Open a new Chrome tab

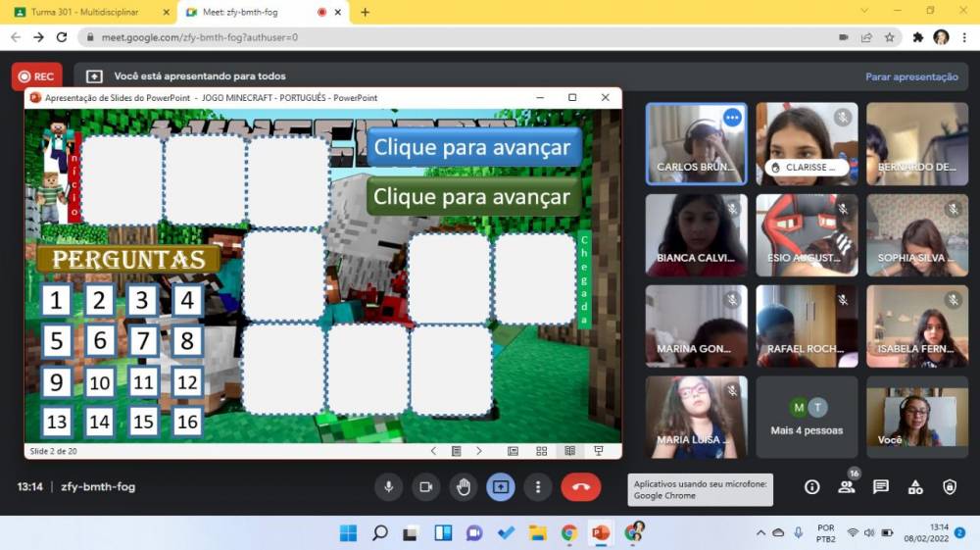(366, 12)
